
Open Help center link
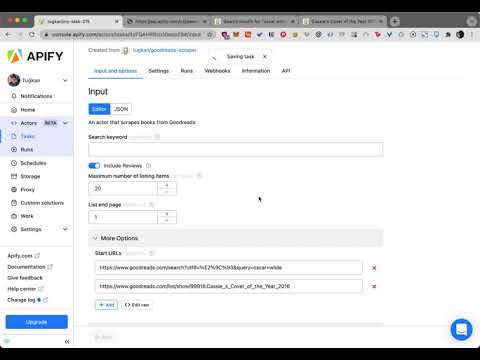26,289
